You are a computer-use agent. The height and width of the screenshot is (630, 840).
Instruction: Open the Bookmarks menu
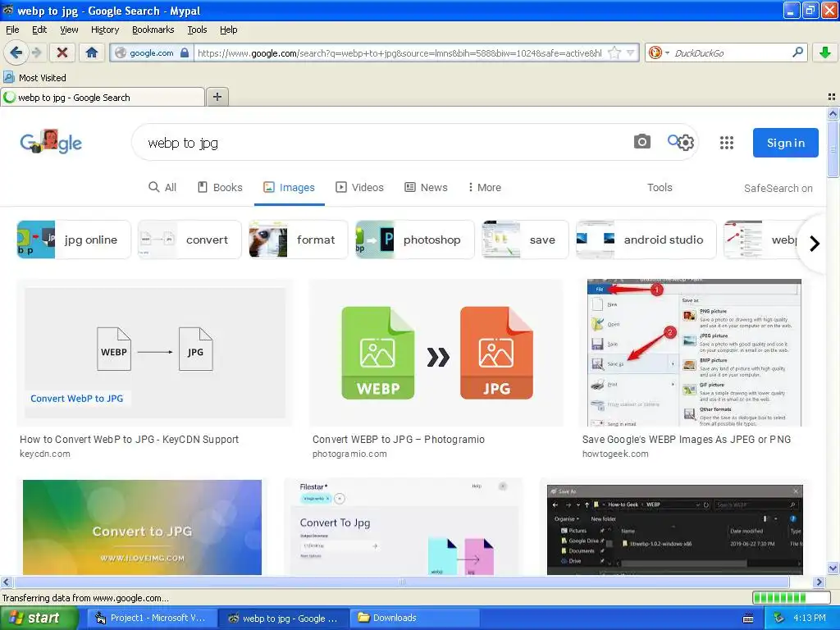point(153,30)
